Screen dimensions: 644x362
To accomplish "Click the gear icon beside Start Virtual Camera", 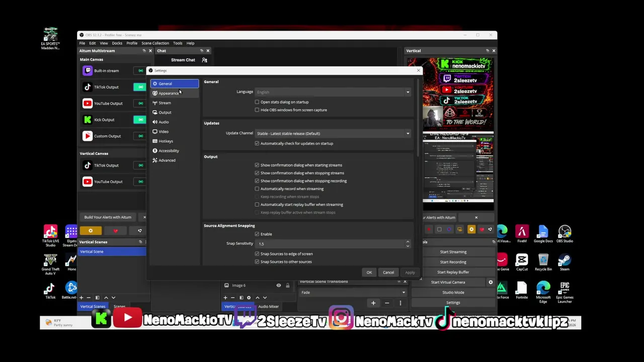I will point(491,282).
